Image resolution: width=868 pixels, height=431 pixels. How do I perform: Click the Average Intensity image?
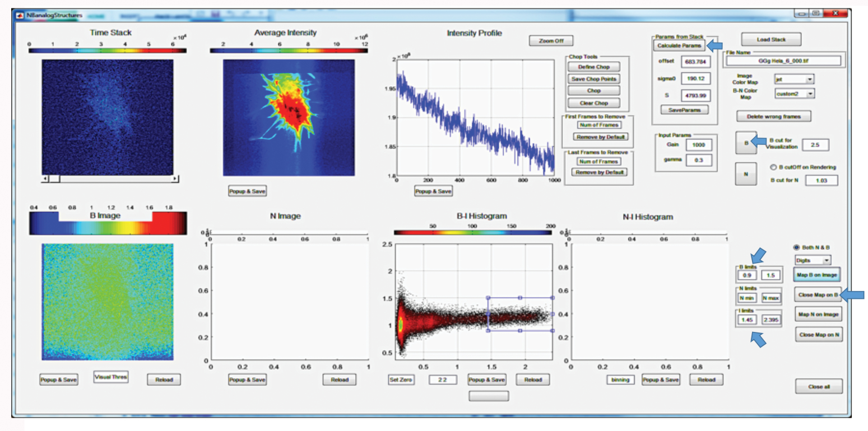pos(289,118)
